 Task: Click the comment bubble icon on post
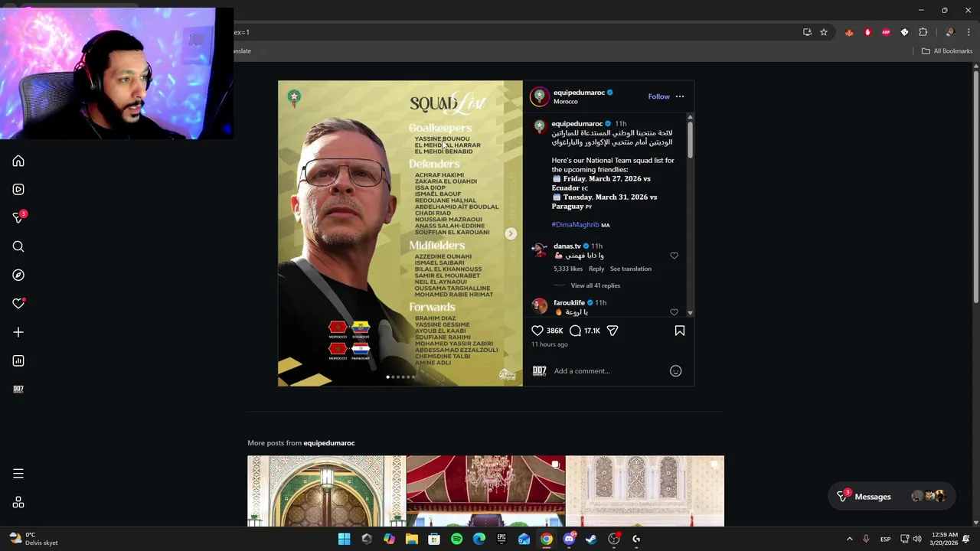click(575, 331)
